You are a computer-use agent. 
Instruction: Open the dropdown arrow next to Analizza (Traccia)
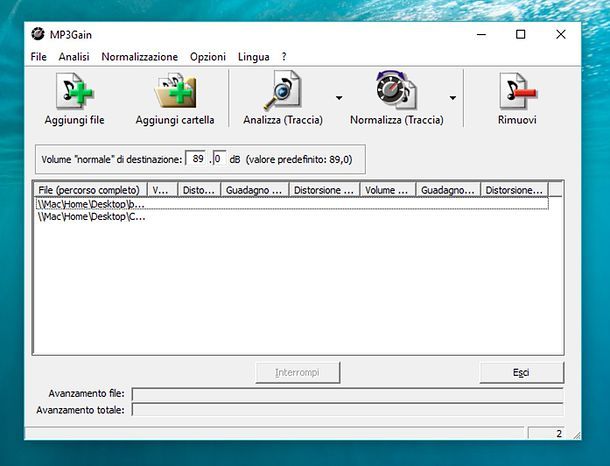(x=339, y=98)
